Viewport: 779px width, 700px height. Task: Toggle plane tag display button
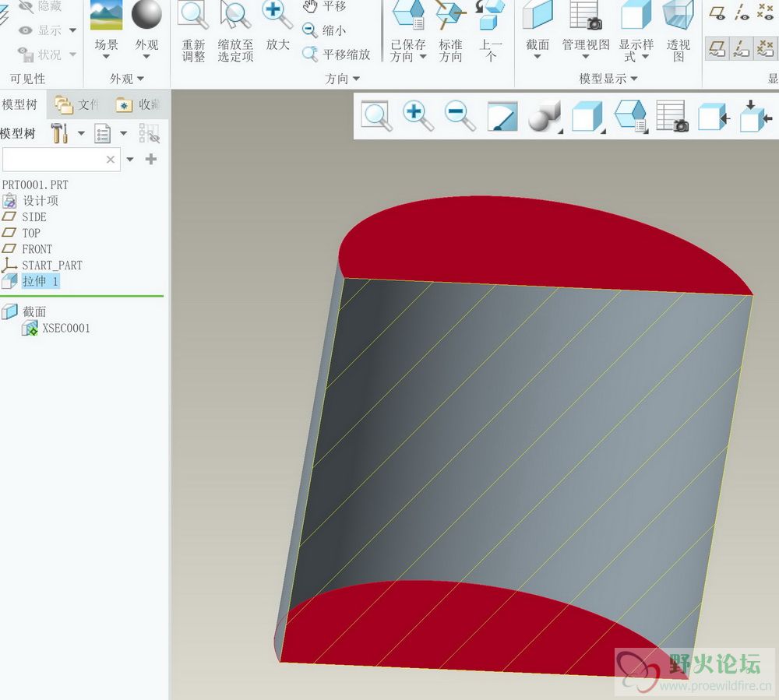(x=717, y=48)
